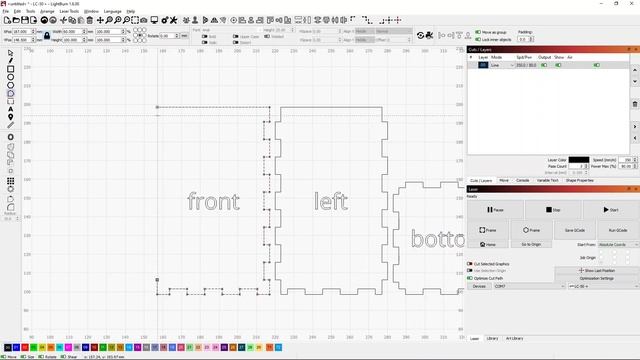
Task: Select the Create Text A tool
Action: click(x=11, y=109)
